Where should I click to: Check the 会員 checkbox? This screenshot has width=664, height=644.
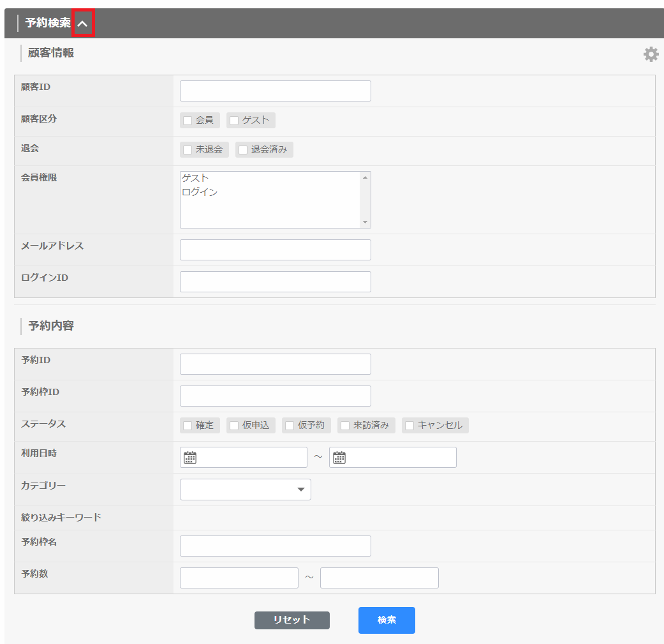pos(188,121)
